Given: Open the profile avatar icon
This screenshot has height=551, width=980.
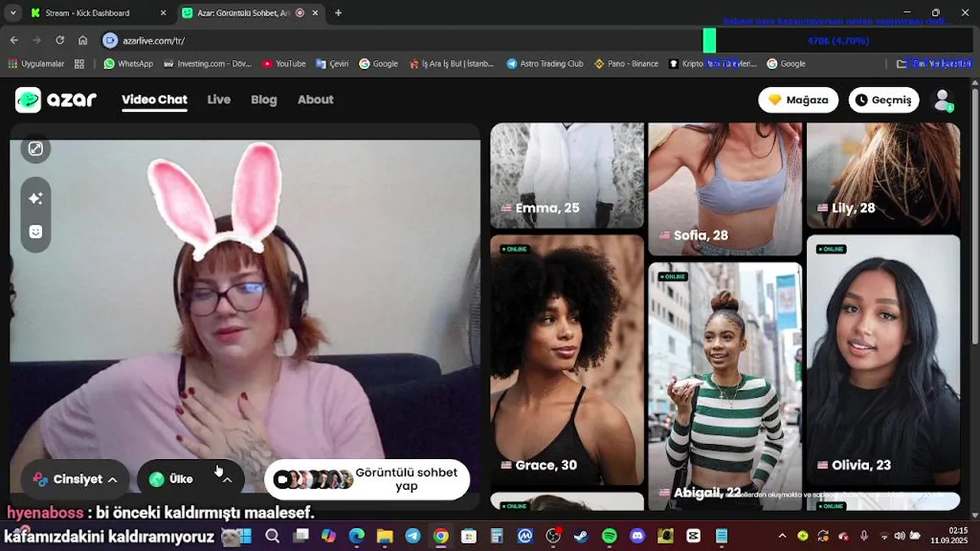Looking at the screenshot, I should pyautogui.click(x=943, y=100).
